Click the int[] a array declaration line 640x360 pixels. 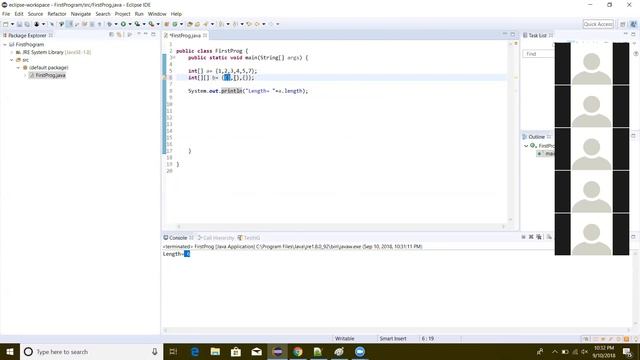222,71
